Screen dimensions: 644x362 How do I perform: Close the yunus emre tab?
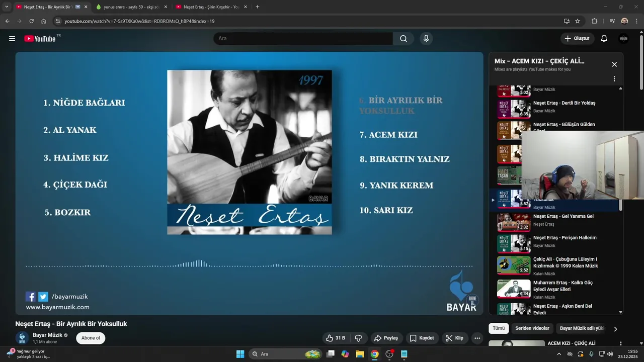(166, 7)
